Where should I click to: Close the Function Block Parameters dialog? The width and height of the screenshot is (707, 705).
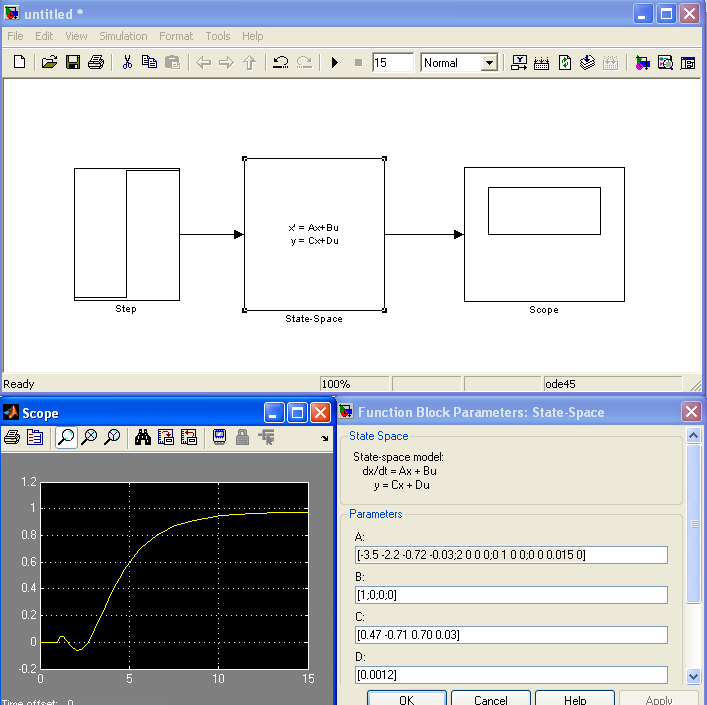691,412
